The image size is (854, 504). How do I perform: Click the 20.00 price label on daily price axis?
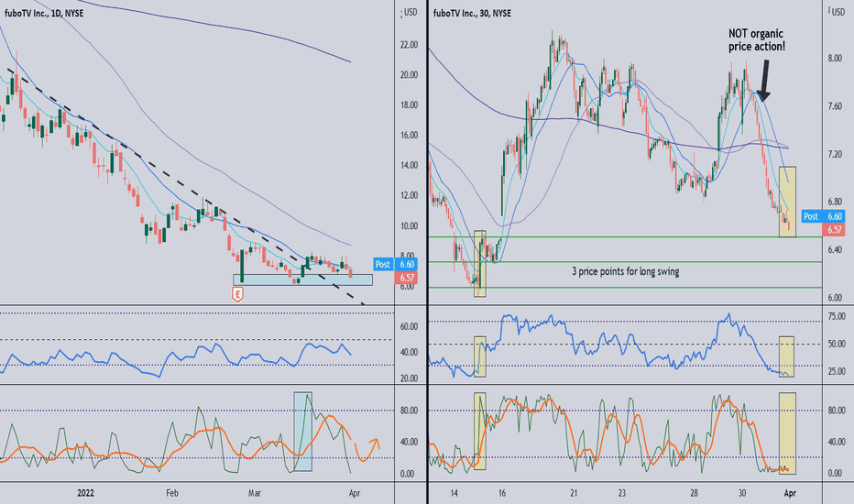409,75
